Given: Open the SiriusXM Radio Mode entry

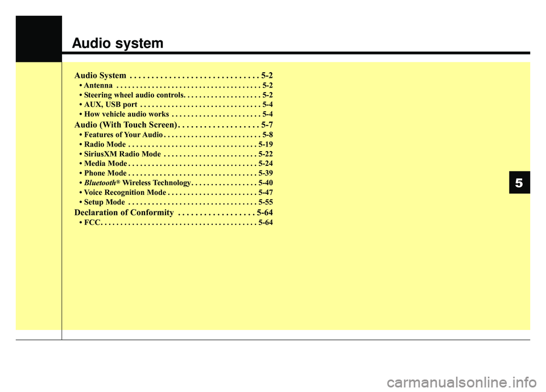Looking at the screenshot, I should click(176, 154).
